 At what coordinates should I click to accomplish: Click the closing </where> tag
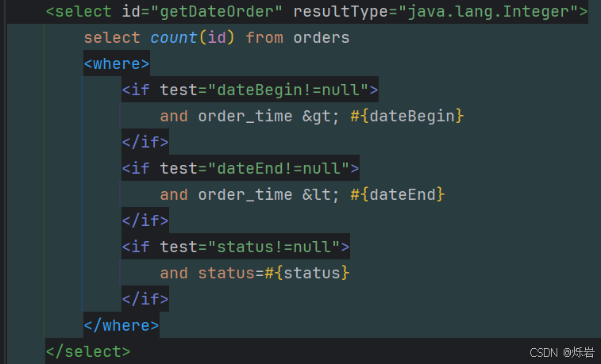tap(121, 325)
